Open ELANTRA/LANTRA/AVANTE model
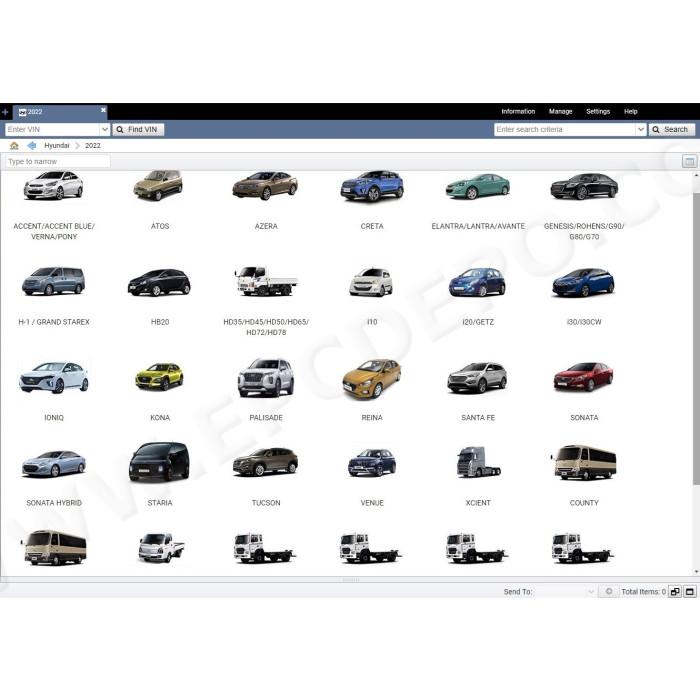 coord(478,200)
